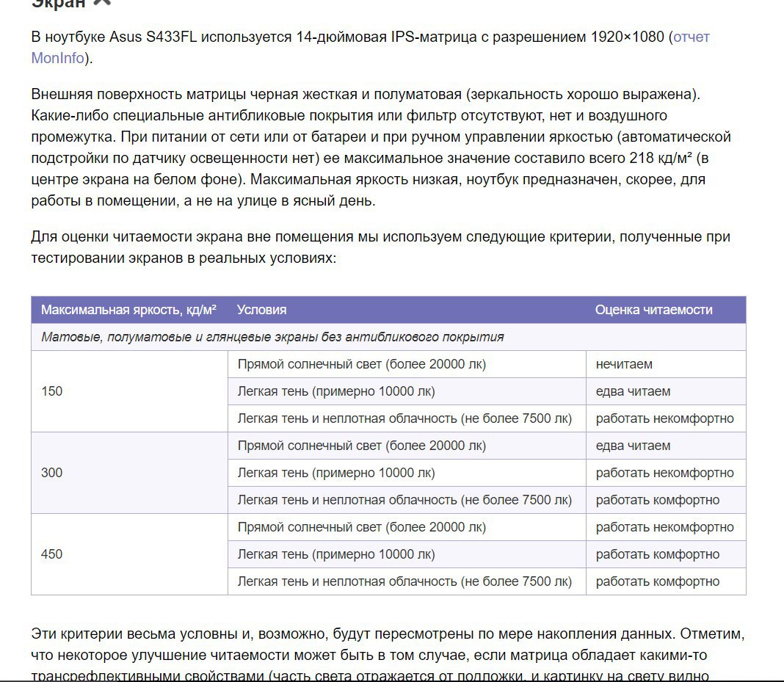The width and height of the screenshot is (784, 682).
Task: Click the brightness cell '300'
Action: [129, 473]
